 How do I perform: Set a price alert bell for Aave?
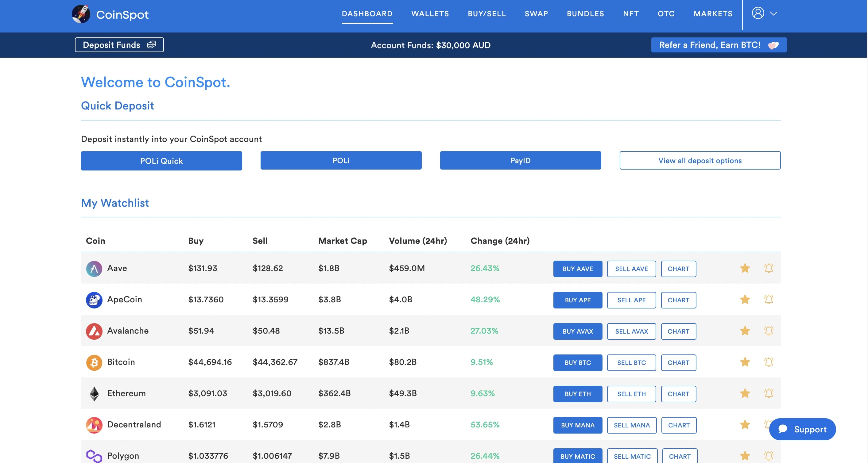(769, 268)
